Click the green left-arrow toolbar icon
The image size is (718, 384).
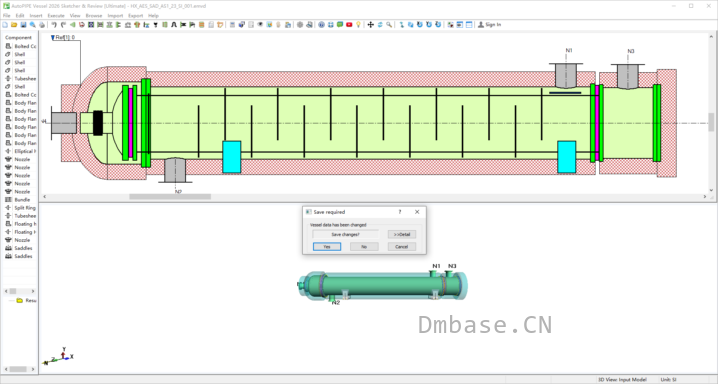pyautogui.click(x=73, y=25)
